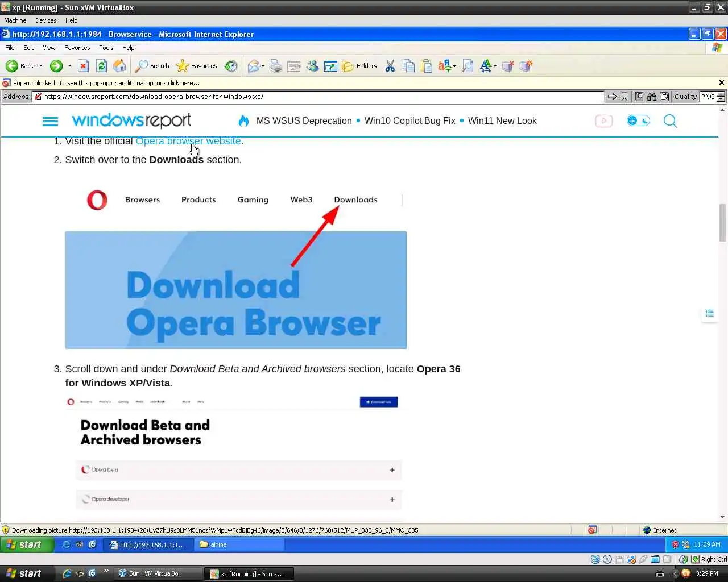This screenshot has height=582, width=728.
Task: Click the video play icon in site header
Action: point(604,120)
